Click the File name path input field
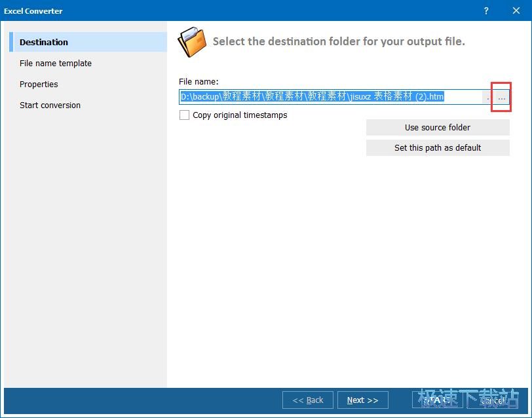This screenshot has height=418, width=532. click(x=330, y=97)
